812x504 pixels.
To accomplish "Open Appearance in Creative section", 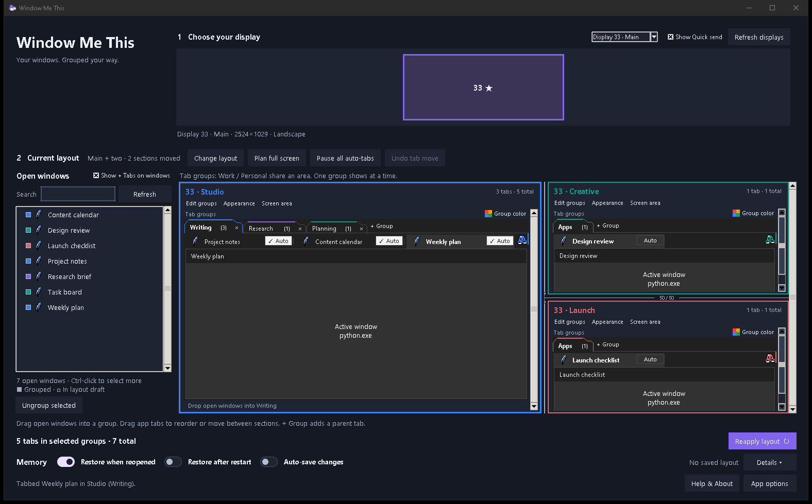I will [x=607, y=203].
